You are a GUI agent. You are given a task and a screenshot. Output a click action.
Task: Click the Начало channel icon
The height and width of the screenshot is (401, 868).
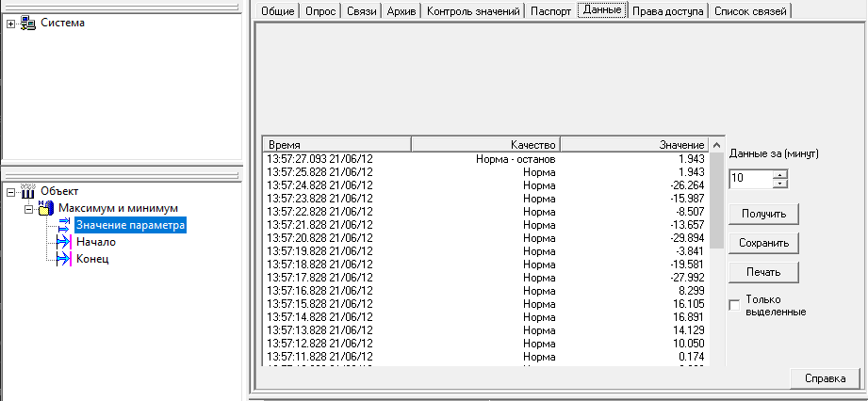click(x=64, y=242)
